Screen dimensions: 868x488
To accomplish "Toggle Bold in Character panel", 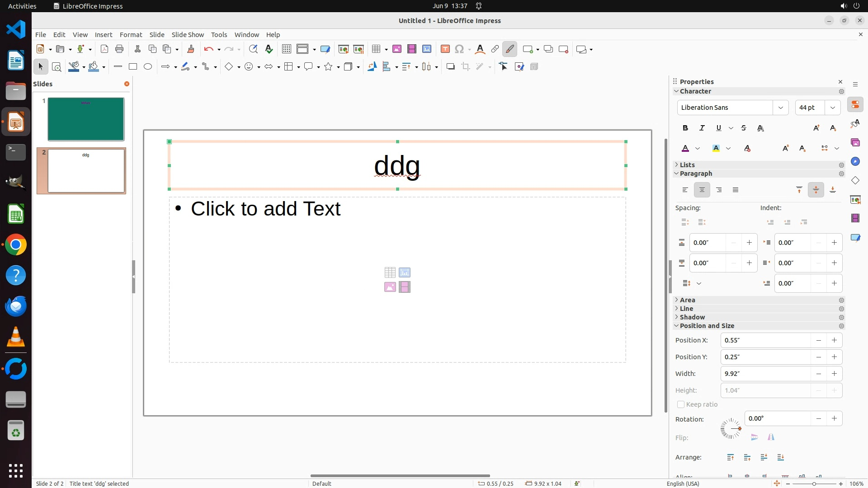I will (x=685, y=128).
